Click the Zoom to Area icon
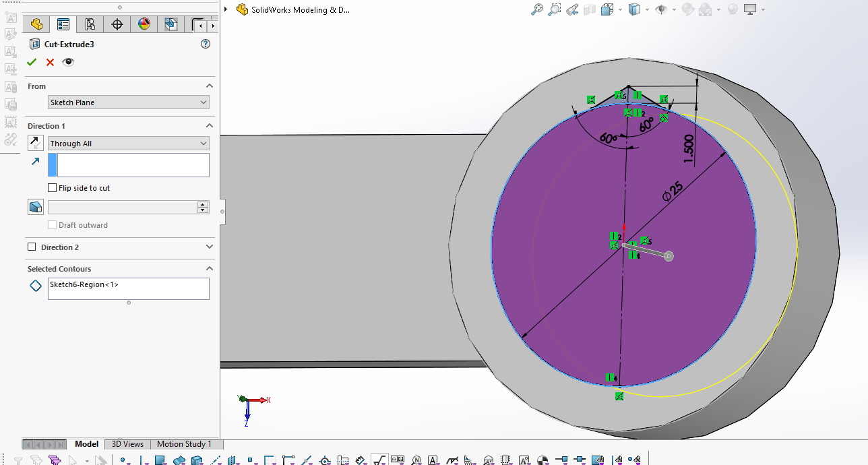 pyautogui.click(x=555, y=9)
